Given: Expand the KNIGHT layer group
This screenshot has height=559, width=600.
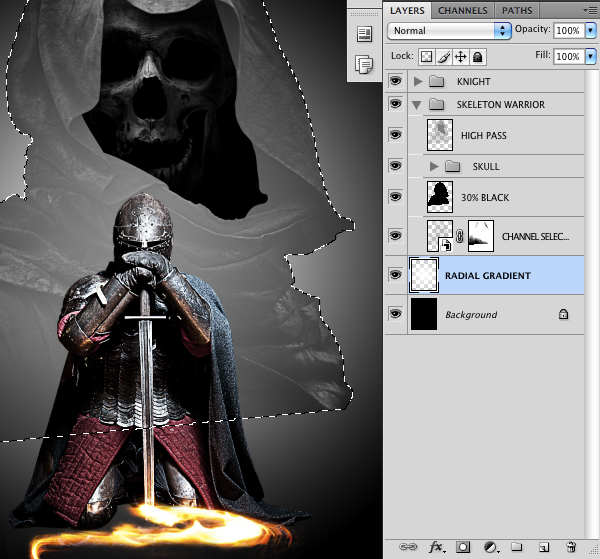Looking at the screenshot, I should click(x=418, y=81).
